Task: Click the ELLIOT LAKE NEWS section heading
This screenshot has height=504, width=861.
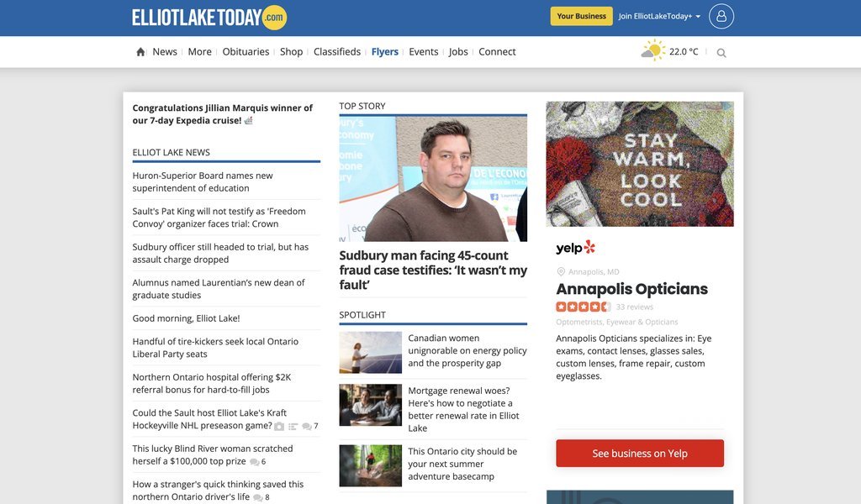Action: tap(172, 153)
